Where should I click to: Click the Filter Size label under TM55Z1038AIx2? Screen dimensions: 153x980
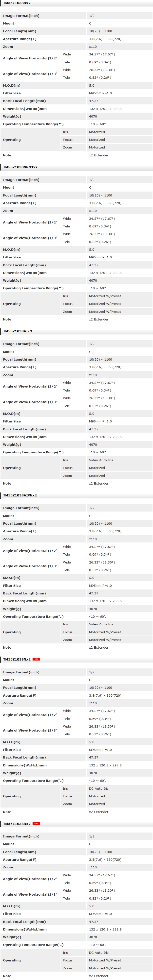point(12,421)
